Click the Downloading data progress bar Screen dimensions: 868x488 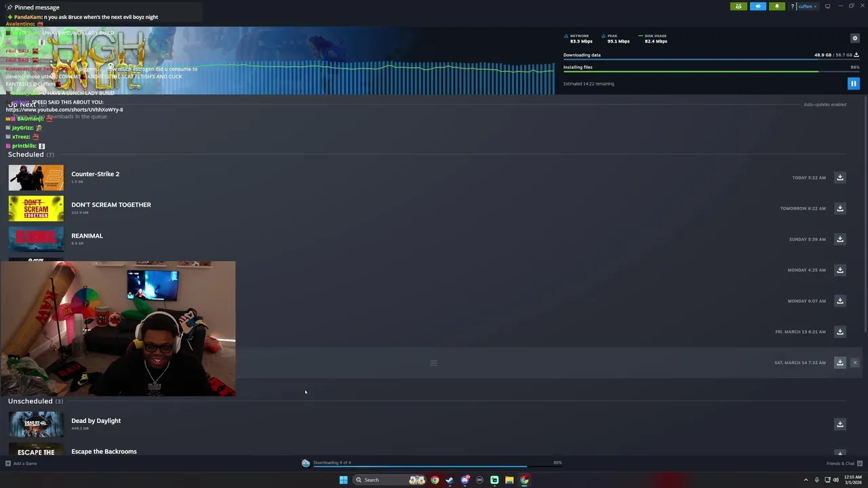pos(711,60)
